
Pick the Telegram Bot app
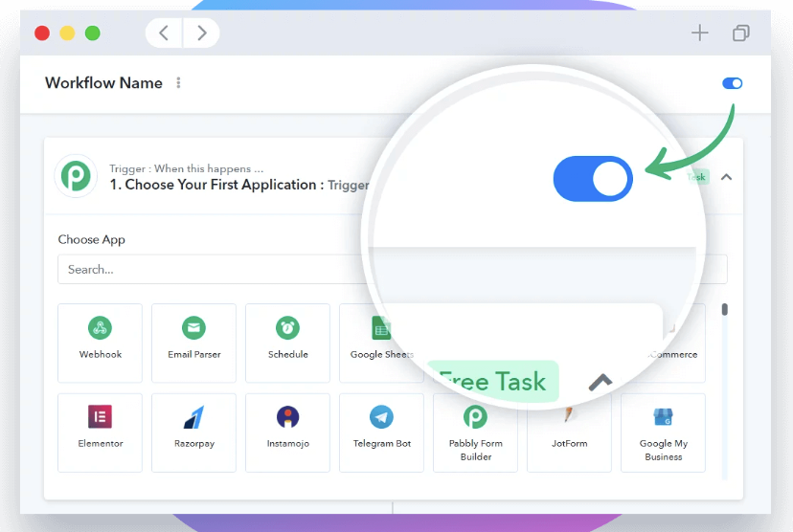click(381, 432)
